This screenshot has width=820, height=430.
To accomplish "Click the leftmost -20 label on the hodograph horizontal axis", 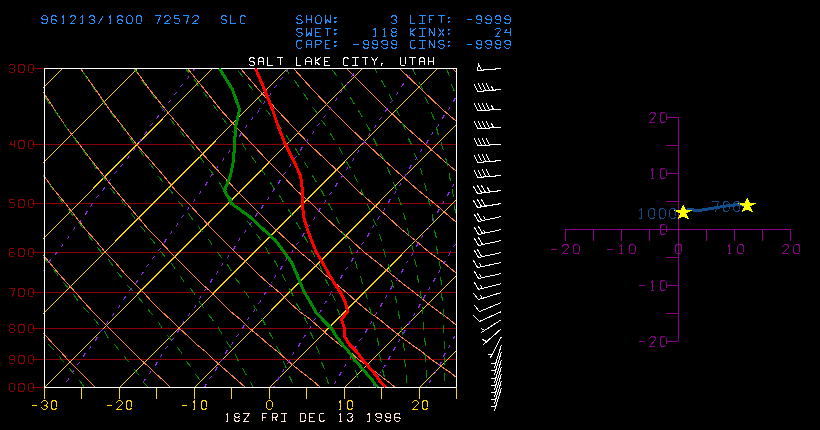I will 566,249.
